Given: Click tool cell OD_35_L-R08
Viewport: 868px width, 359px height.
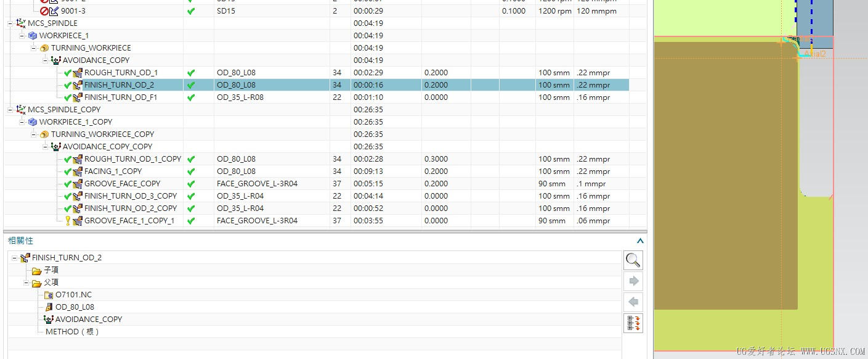Looking at the screenshot, I should point(240,97).
